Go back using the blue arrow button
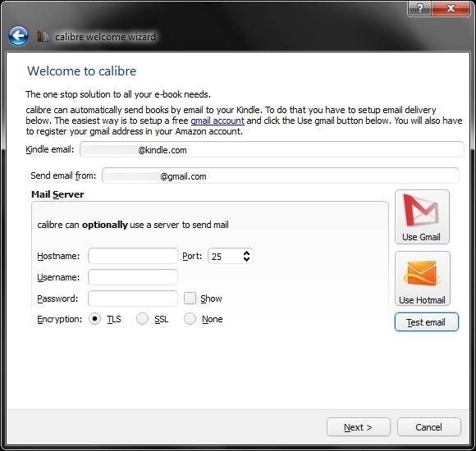The height and width of the screenshot is (451, 476). [19, 36]
